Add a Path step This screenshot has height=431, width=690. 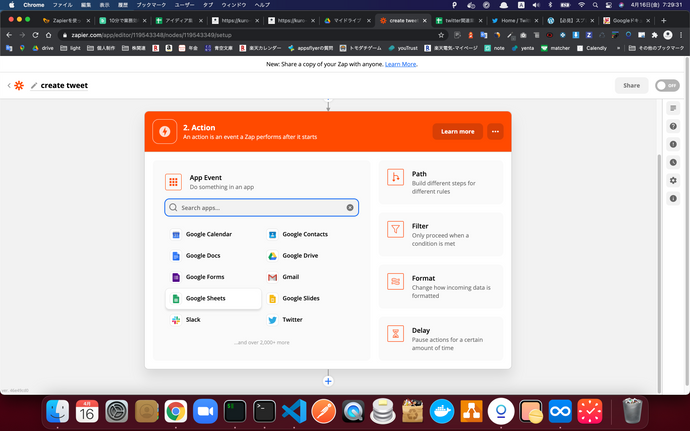[x=440, y=182]
